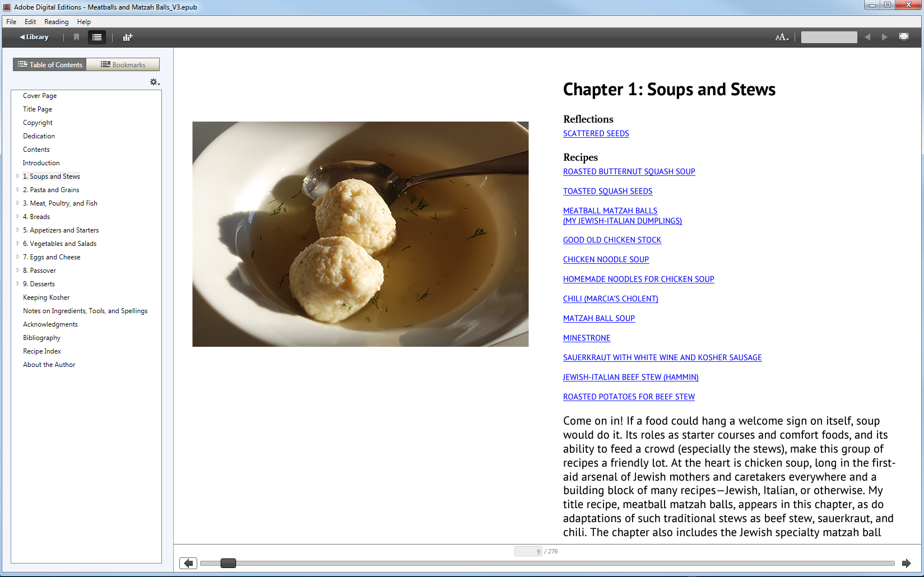Viewport: 924px width, 577px height.
Task: Click the next search result arrow
Action: [884, 37]
